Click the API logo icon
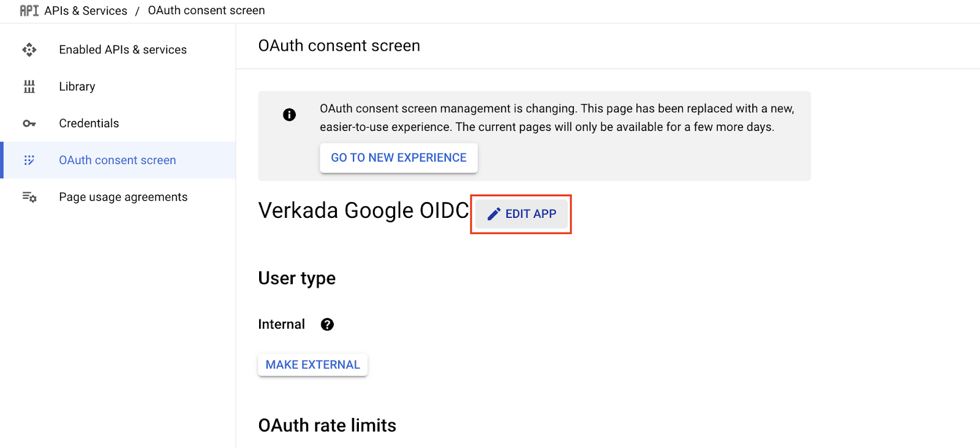Viewport: 980px width, 448px height. (x=29, y=11)
